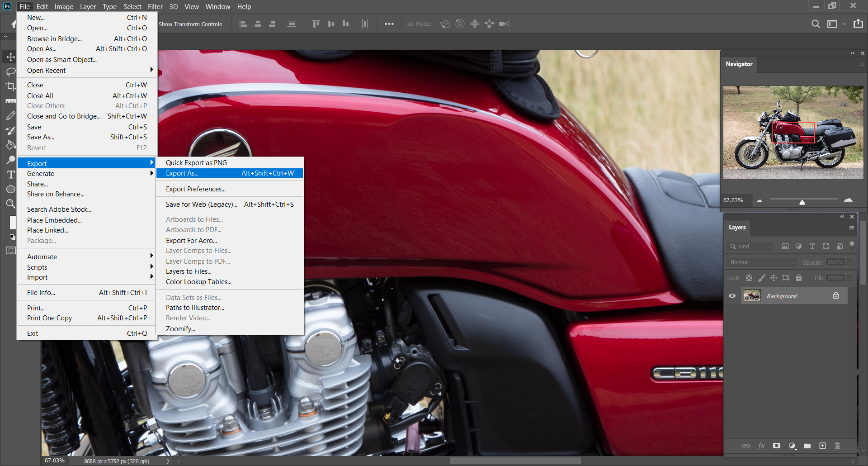Select the Horizontal Type tool
Viewport: 868px width, 466px height.
[10, 175]
